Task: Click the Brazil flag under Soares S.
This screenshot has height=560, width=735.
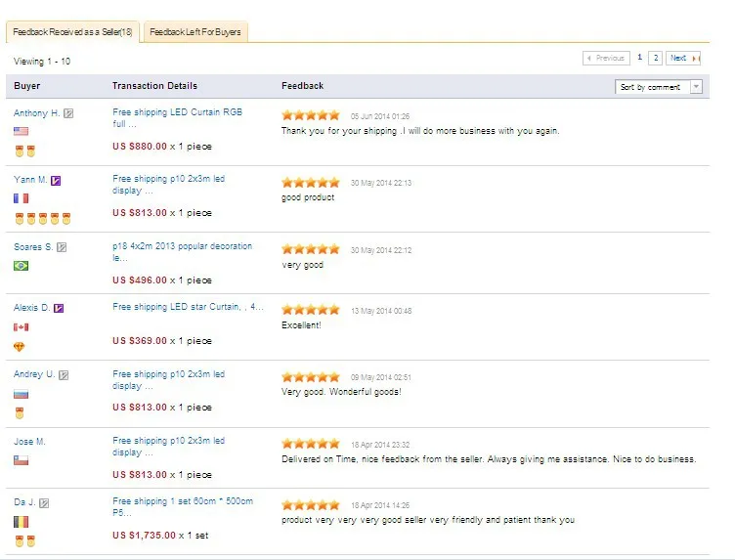Action: coord(22,266)
